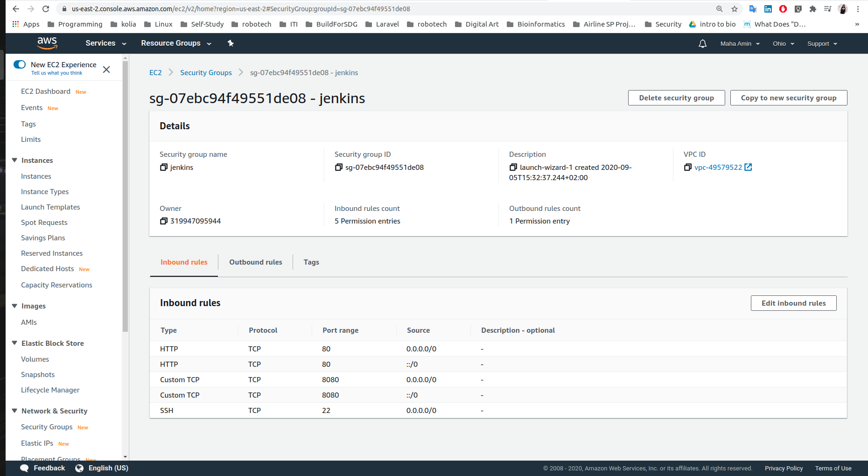Click the browser back arrow
Viewport: 868px width, 476px height.
[16, 9]
